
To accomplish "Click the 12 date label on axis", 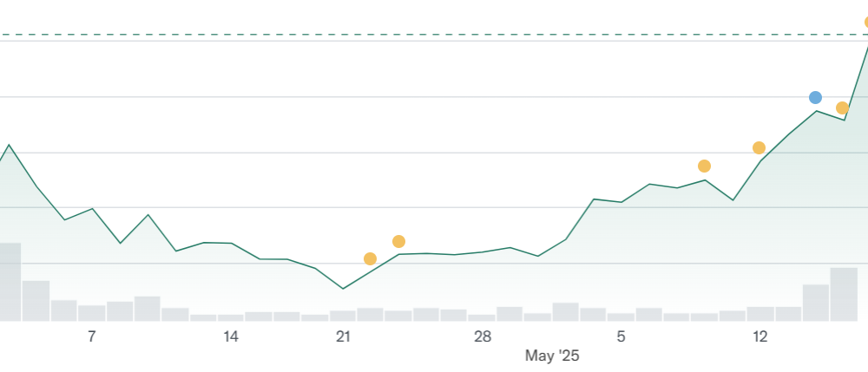I will point(760,336).
